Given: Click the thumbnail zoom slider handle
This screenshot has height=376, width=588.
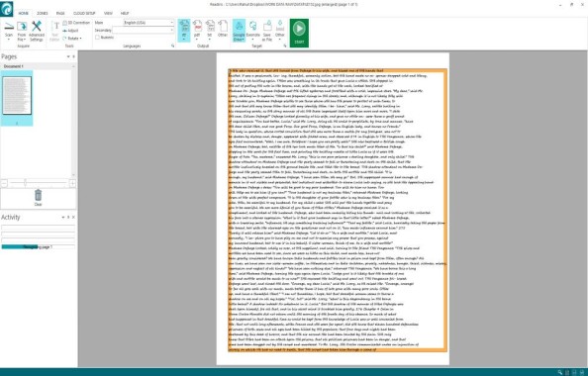Looking at the screenshot, I should pyautogui.click(x=26, y=183).
